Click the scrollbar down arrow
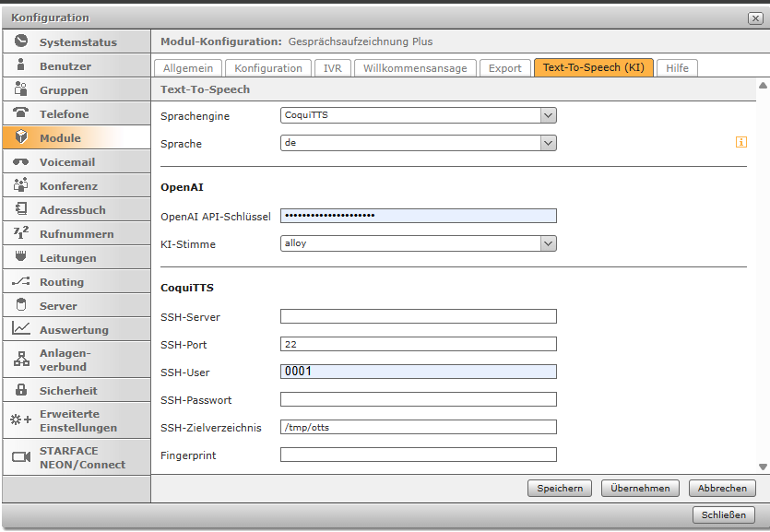The width and height of the screenshot is (770, 532). tap(763, 467)
